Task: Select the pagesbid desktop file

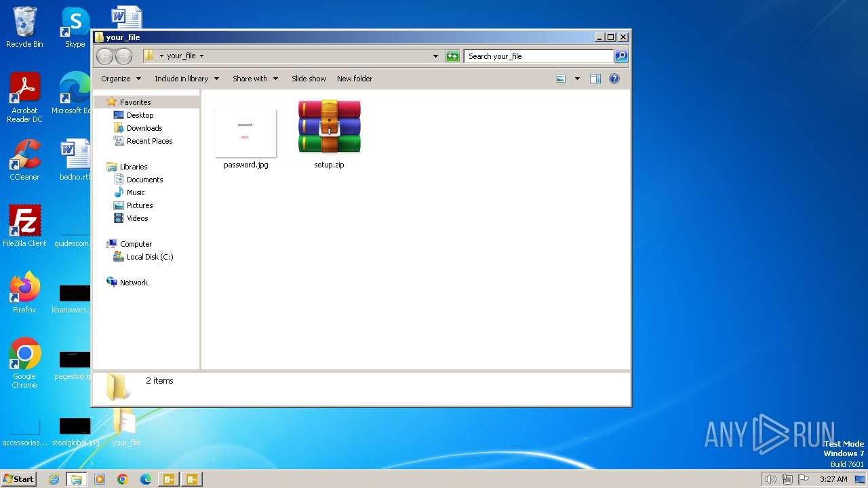Action: (73, 365)
